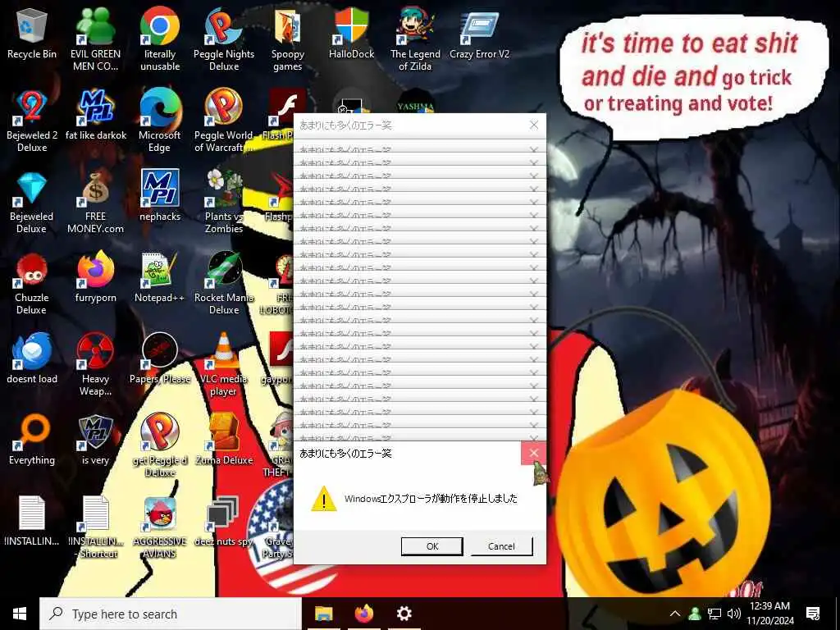Select the AGGRESSIVE AVIANS icon
Image resolution: width=840 pixels, height=630 pixels.
[160, 527]
